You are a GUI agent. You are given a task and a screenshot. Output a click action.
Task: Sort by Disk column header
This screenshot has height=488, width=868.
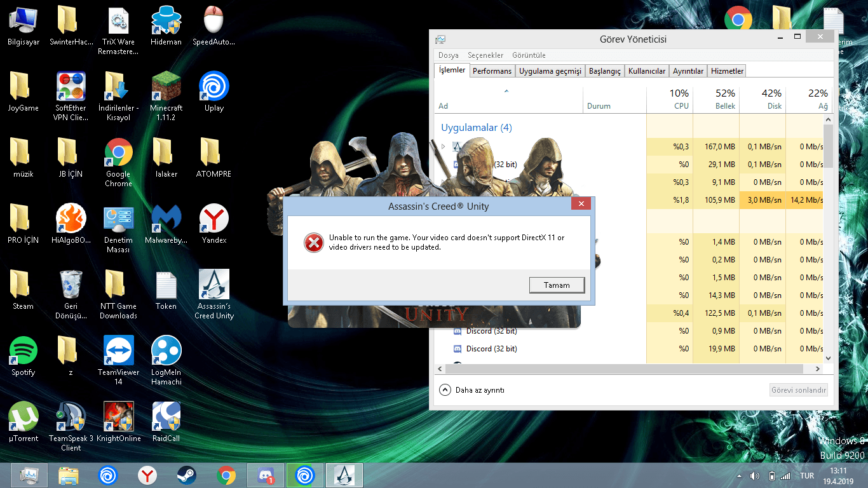763,99
